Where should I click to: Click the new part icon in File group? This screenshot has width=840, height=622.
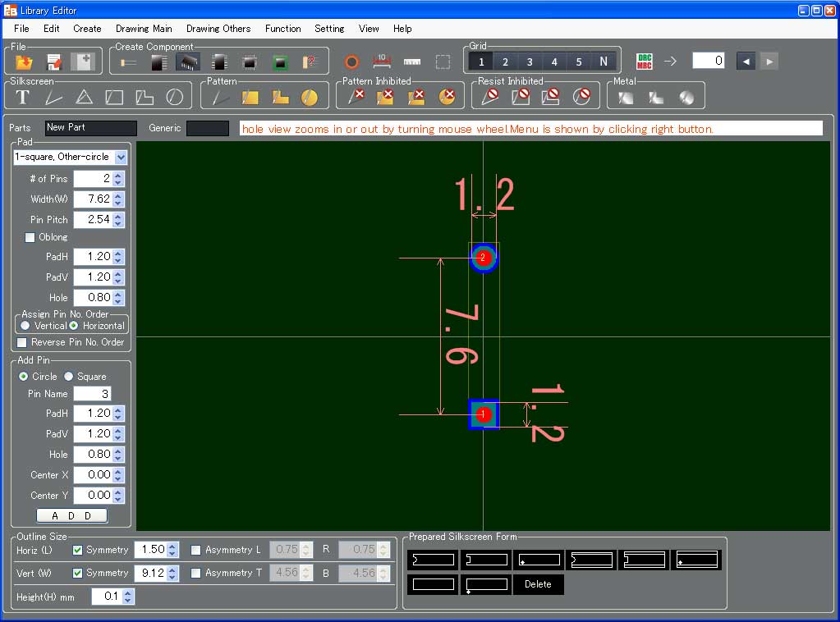[84, 62]
